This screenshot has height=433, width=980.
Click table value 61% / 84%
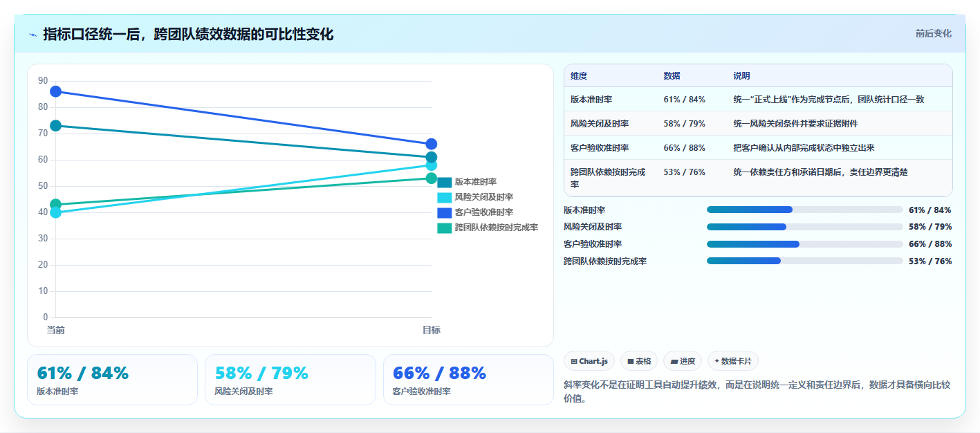[x=684, y=100]
